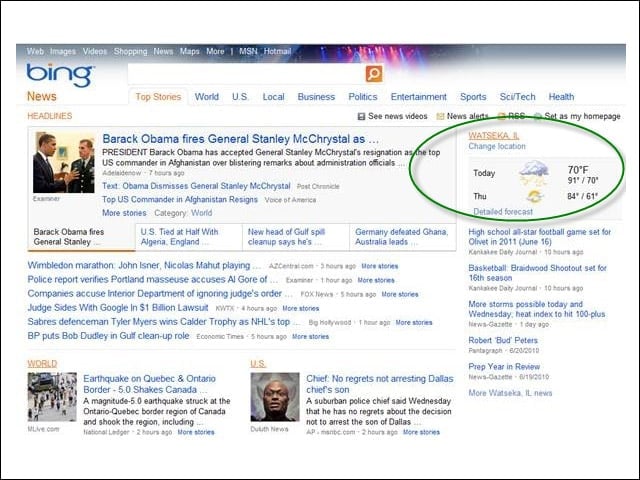Image resolution: width=640 pixels, height=480 pixels.
Task: Click Shopping in the top navigation
Action: [130, 51]
